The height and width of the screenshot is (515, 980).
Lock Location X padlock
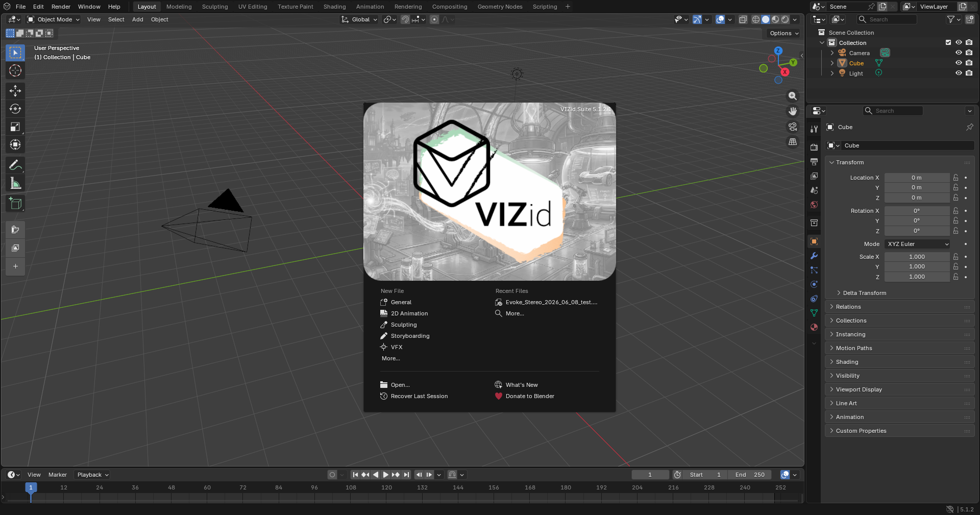956,178
